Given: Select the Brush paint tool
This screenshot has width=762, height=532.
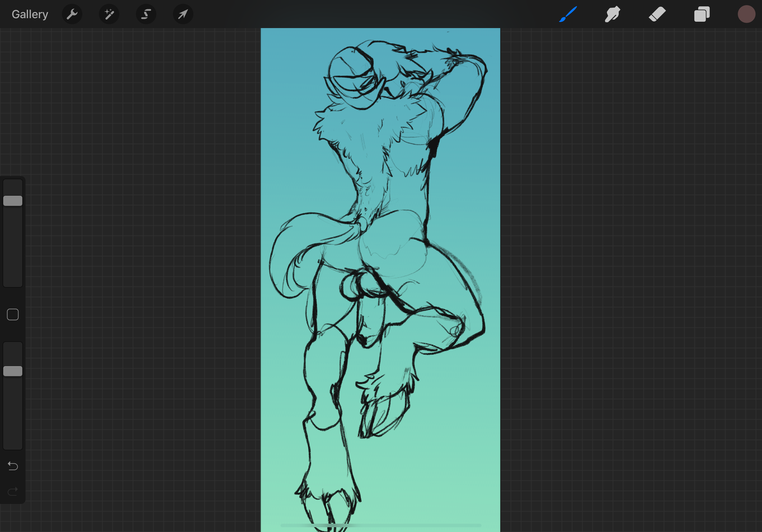Looking at the screenshot, I should click(x=568, y=14).
